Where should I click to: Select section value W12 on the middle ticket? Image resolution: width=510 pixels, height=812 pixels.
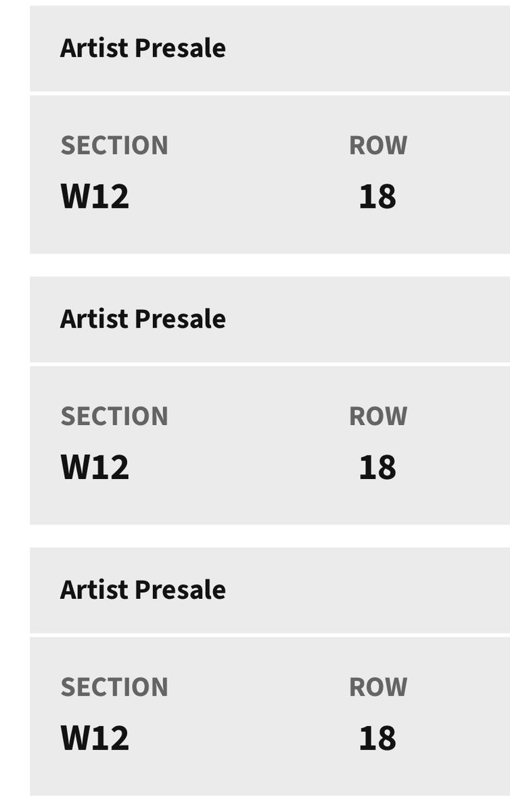pos(95,467)
